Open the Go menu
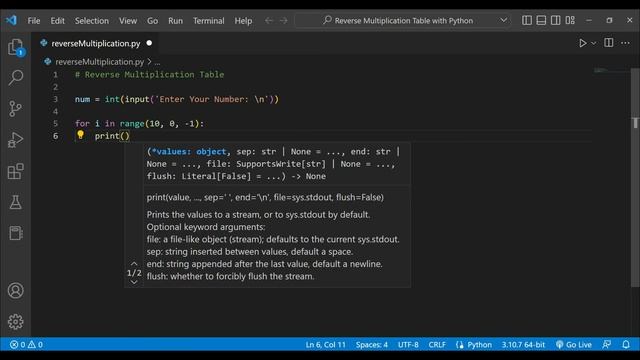Image resolution: width=640 pixels, height=360 pixels. pos(152,20)
